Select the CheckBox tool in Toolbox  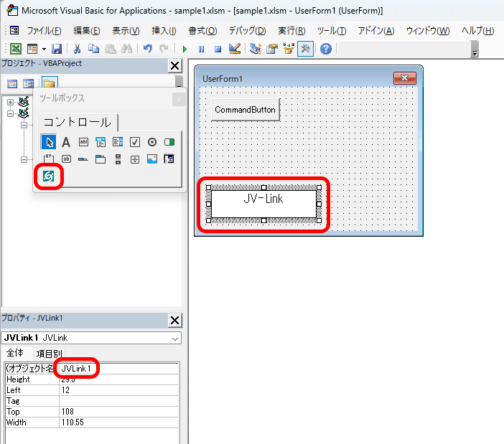pos(135,142)
